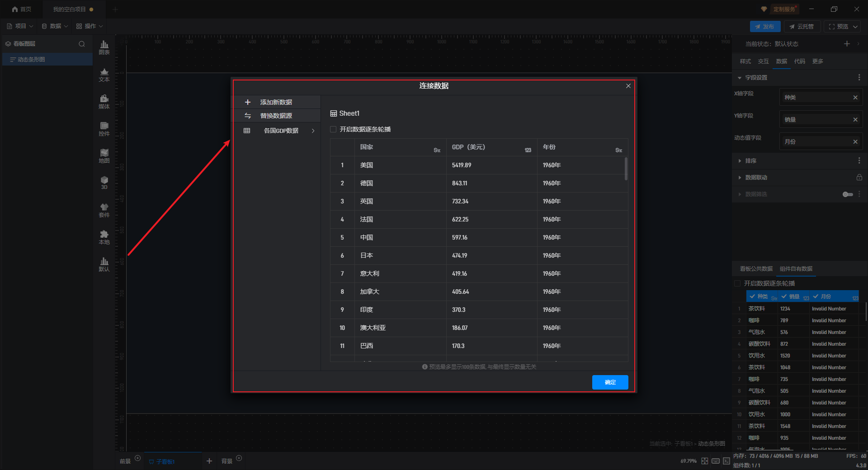Viewport: 868px width, 470px height.
Task: Switch to the 看板公共数据 tab
Action: tap(756, 269)
